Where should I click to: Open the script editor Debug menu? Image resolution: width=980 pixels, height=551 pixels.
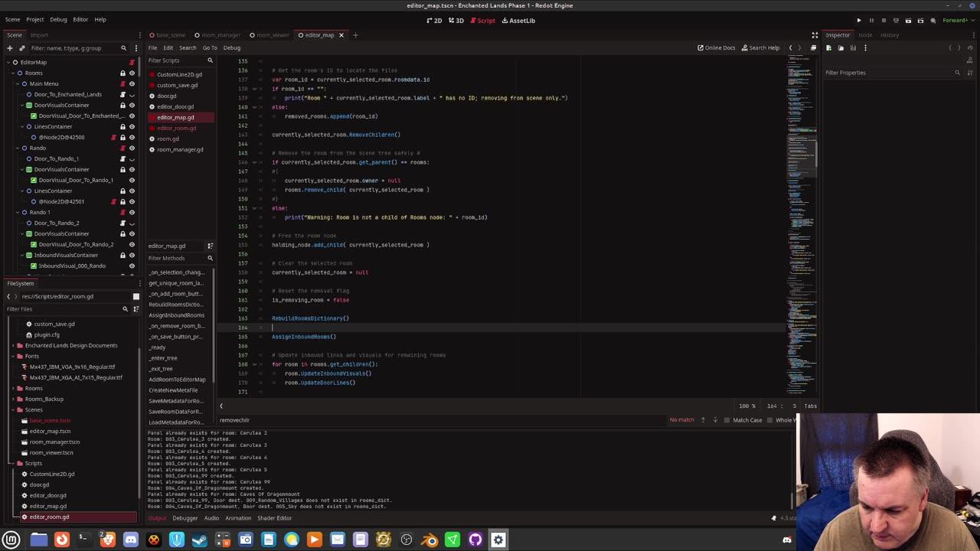coord(232,47)
